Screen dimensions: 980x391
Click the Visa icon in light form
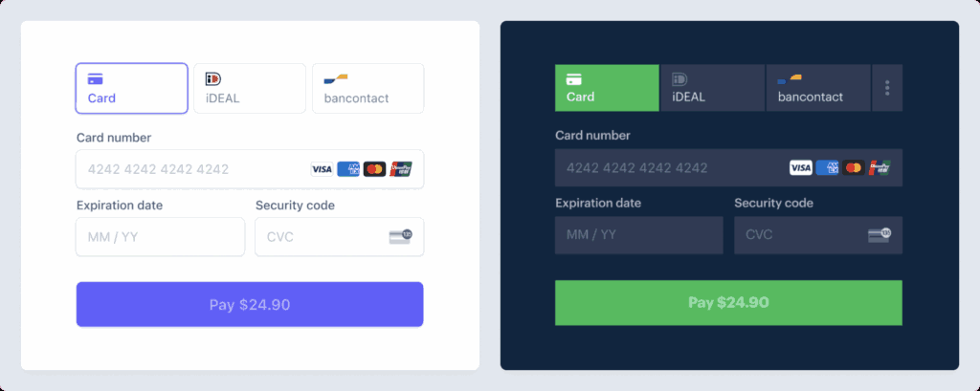tap(322, 169)
